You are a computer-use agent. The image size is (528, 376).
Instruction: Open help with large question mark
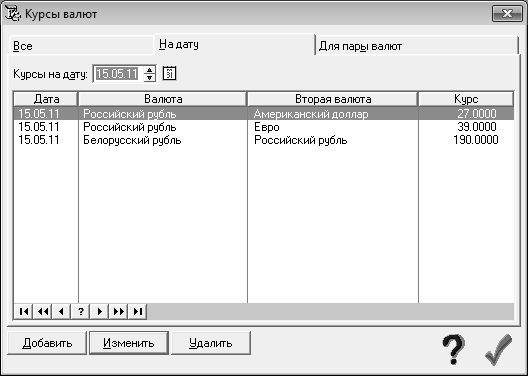(x=454, y=349)
